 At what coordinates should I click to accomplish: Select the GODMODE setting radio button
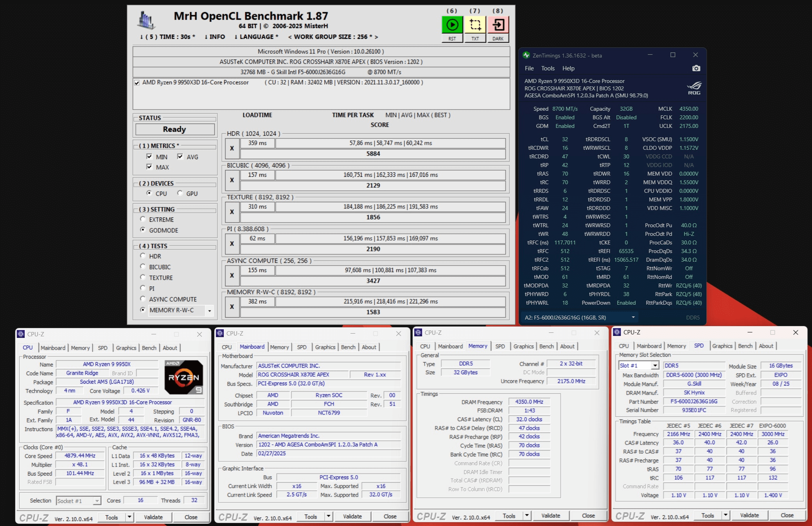click(x=143, y=230)
